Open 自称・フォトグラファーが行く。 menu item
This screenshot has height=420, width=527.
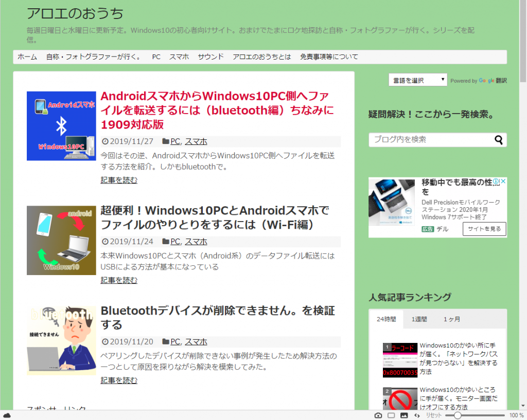coord(94,57)
